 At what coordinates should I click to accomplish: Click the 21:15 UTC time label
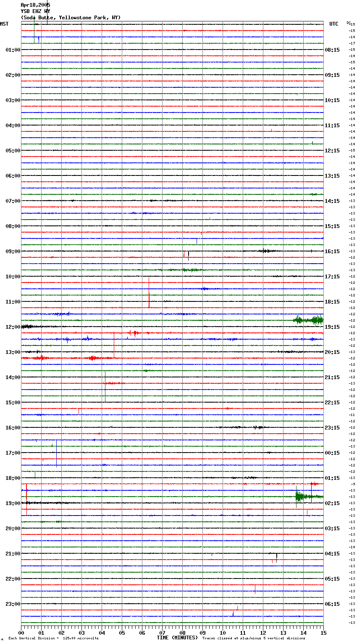pyautogui.click(x=332, y=377)
